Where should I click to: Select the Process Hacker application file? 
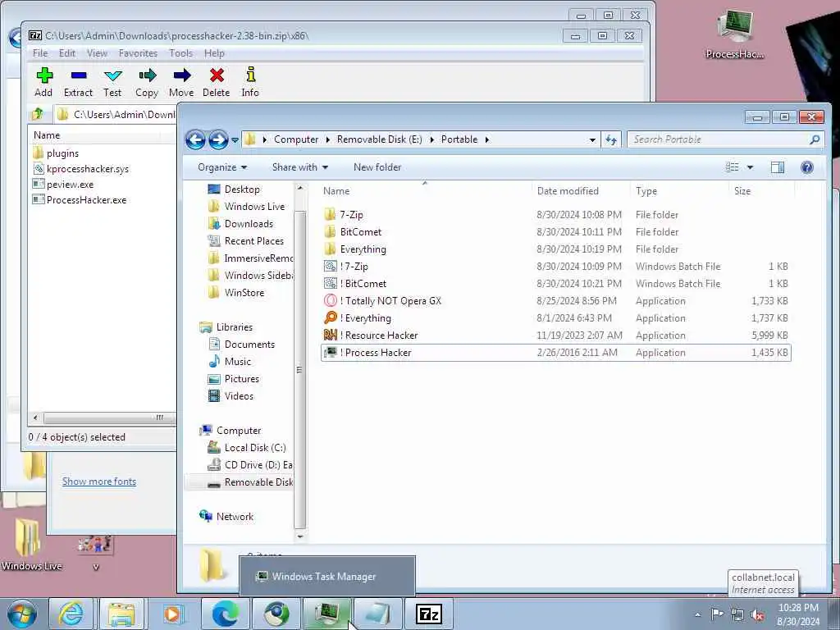555,353
